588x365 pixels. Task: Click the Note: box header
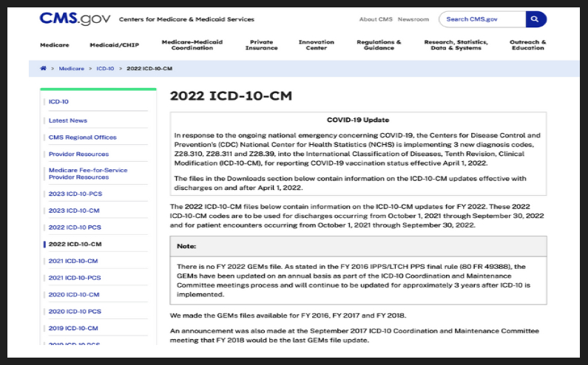pos(358,246)
